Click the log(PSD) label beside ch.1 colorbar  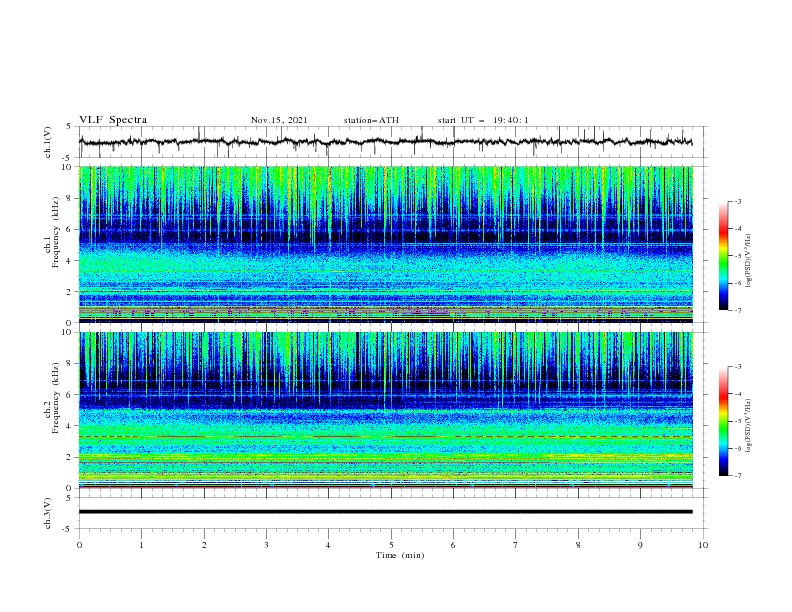click(749, 261)
